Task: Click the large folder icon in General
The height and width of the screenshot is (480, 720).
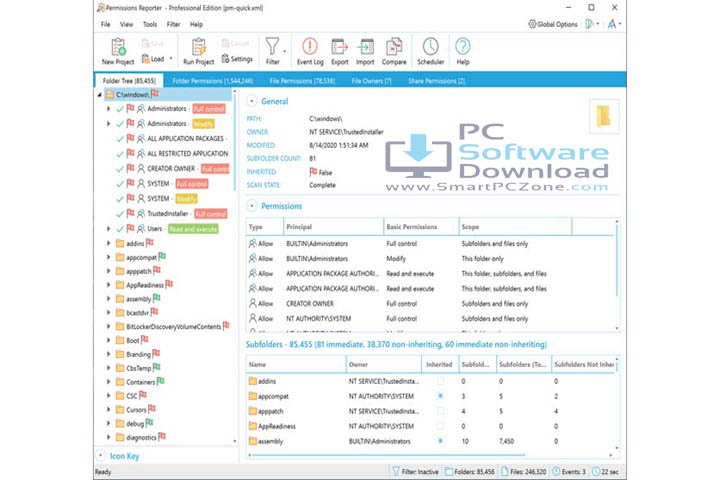Action: (x=604, y=116)
